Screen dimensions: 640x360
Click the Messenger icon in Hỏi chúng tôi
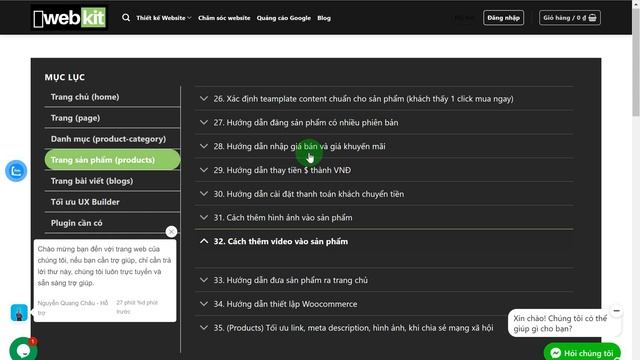coord(556,353)
